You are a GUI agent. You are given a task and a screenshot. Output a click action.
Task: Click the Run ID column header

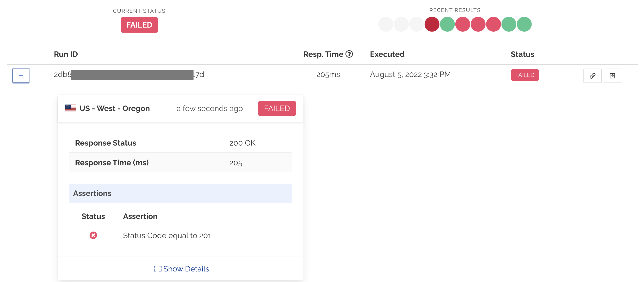click(x=66, y=54)
